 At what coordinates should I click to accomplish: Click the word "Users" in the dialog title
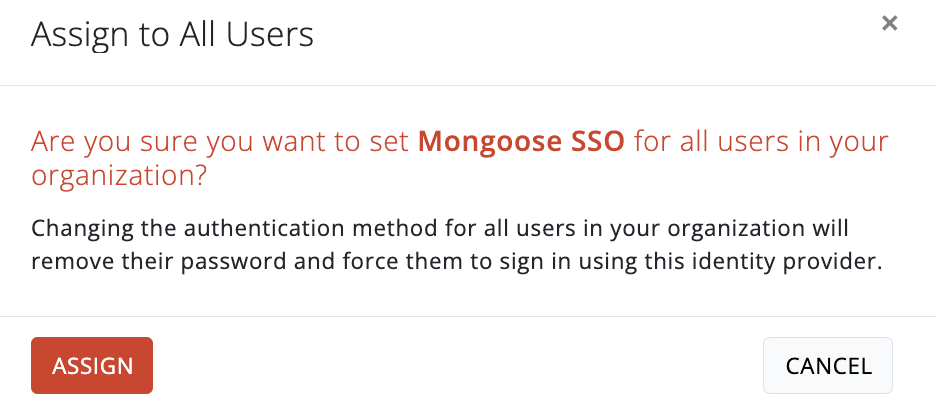click(269, 35)
